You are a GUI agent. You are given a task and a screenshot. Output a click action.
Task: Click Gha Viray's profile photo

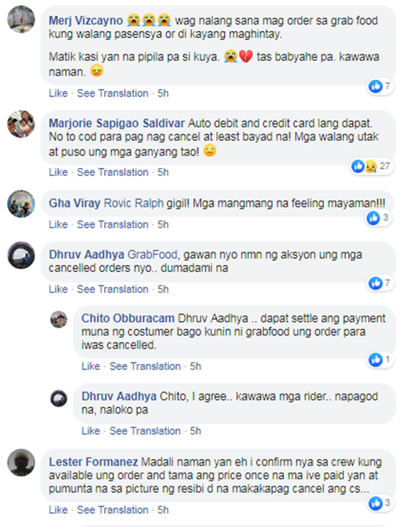[21, 204]
